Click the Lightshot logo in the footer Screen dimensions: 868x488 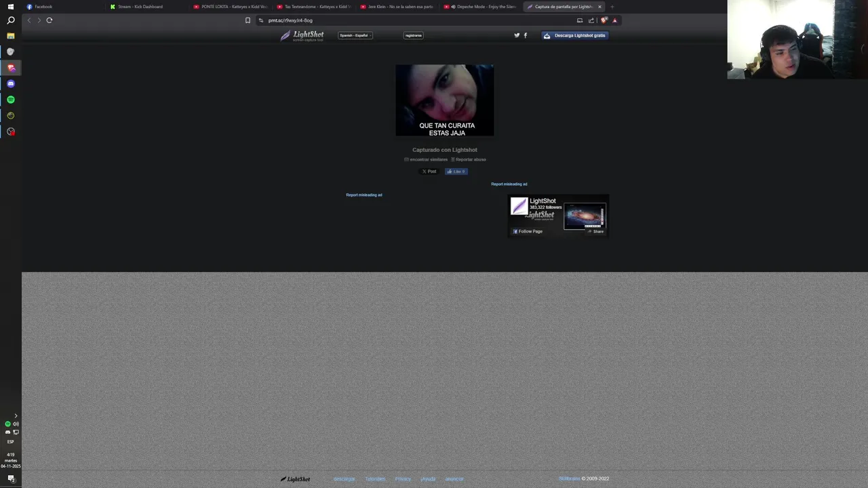pyautogui.click(x=295, y=479)
